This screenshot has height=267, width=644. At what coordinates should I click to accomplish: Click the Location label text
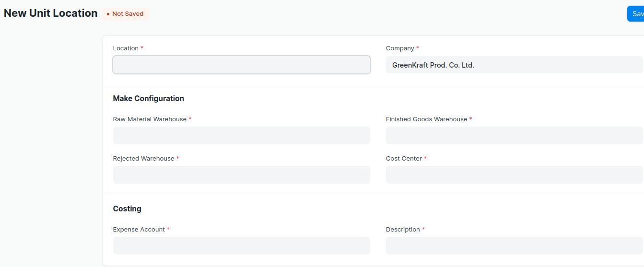coord(126,48)
